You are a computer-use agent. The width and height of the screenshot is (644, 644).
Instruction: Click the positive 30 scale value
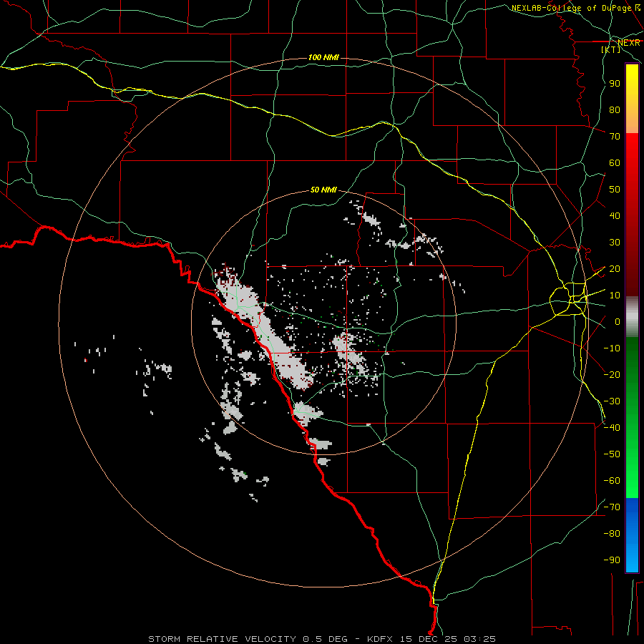[615, 243]
